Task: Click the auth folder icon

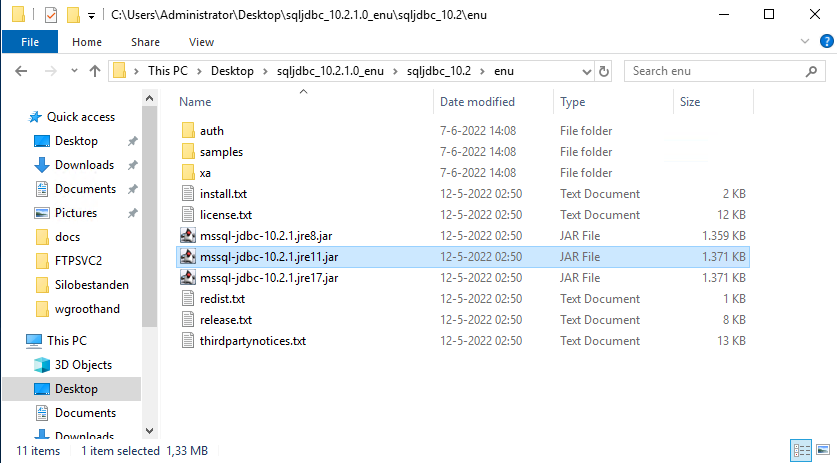Action: tap(188, 131)
